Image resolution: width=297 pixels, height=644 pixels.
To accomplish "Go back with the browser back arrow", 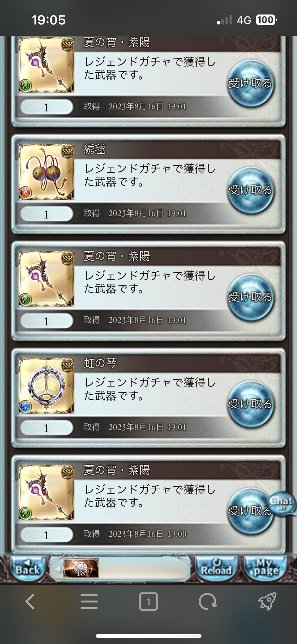I will (x=30, y=602).
